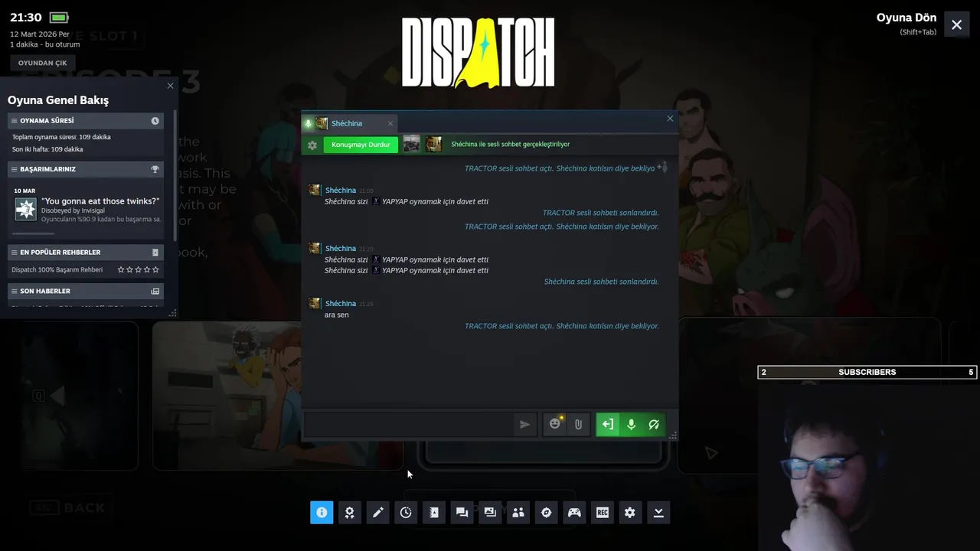The height and width of the screenshot is (551, 980).
Task: Click the battery indicator icon
Action: point(59,17)
